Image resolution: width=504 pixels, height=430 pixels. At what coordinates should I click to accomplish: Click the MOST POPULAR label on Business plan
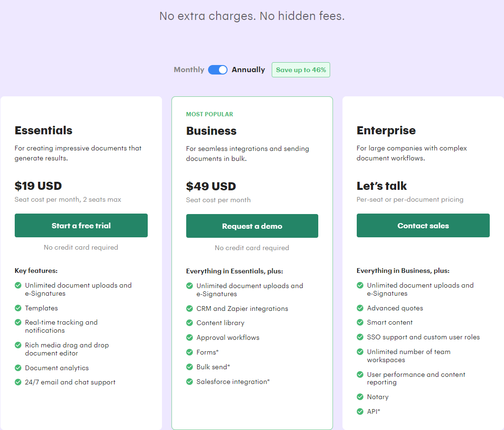209,114
